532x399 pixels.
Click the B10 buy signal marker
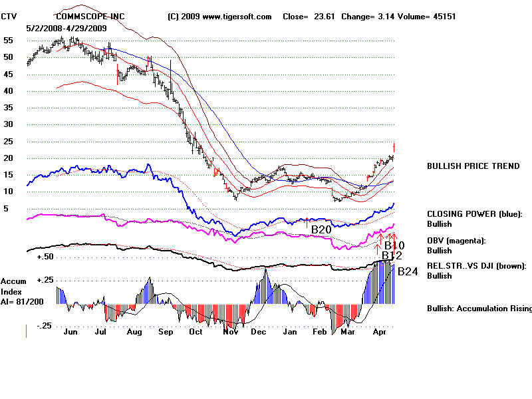click(394, 245)
